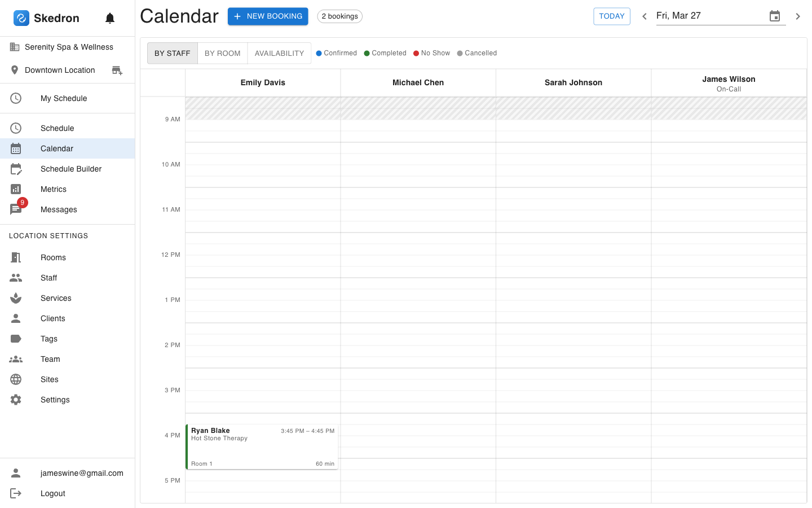Image resolution: width=812 pixels, height=508 pixels.
Task: Click the 2 bookings chip
Action: [340, 16]
